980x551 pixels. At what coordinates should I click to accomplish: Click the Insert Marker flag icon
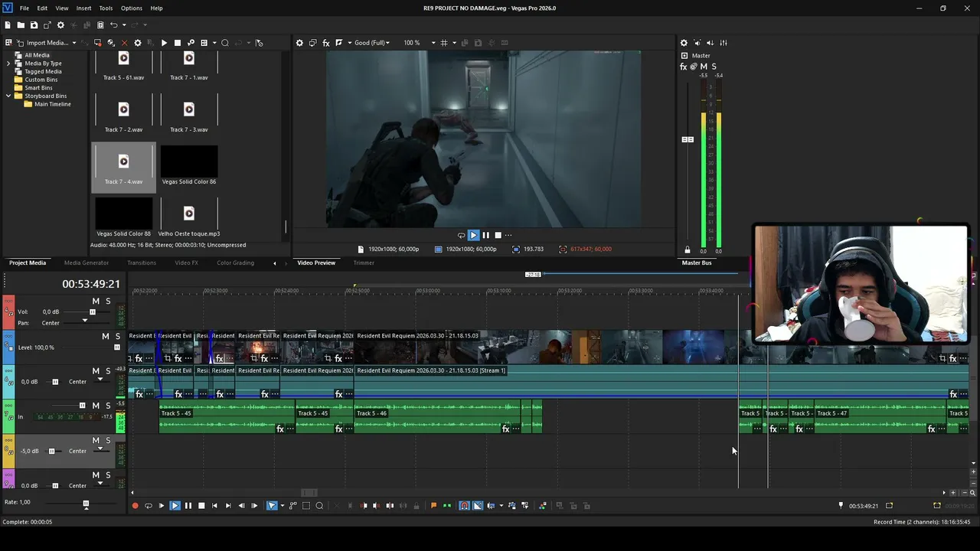[433, 506]
